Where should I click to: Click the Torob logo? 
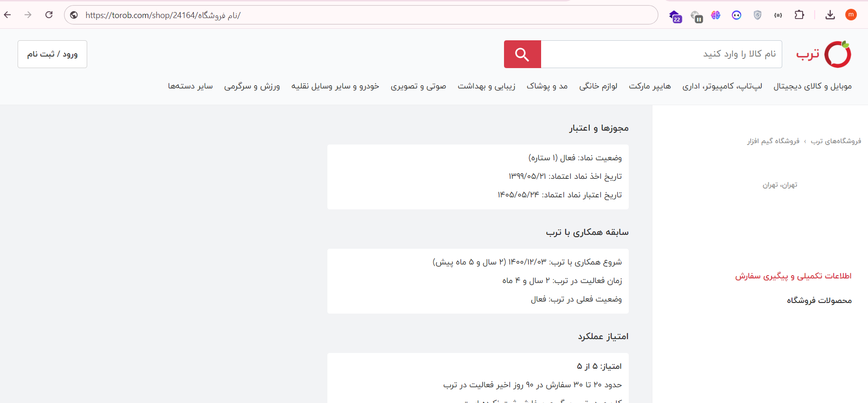823,54
